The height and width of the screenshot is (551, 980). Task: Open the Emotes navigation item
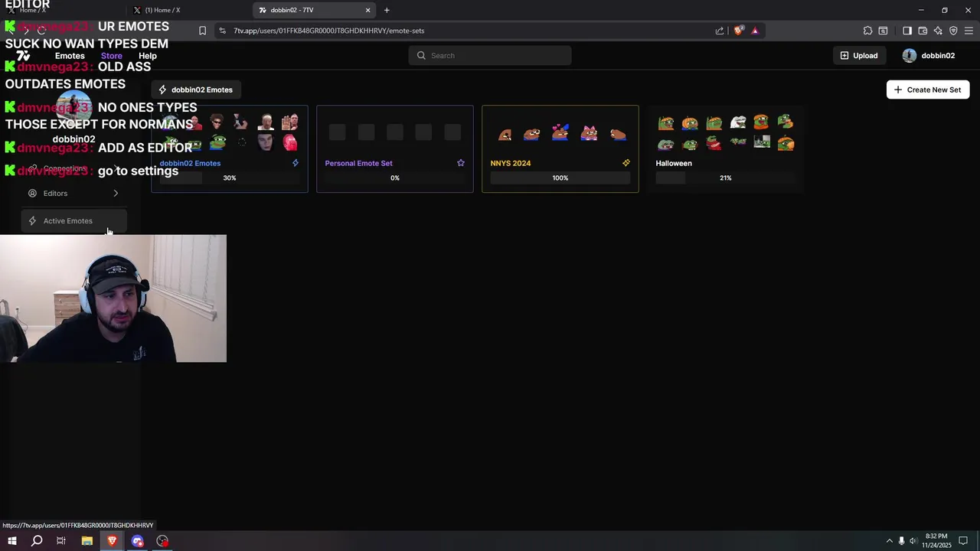[x=70, y=56]
